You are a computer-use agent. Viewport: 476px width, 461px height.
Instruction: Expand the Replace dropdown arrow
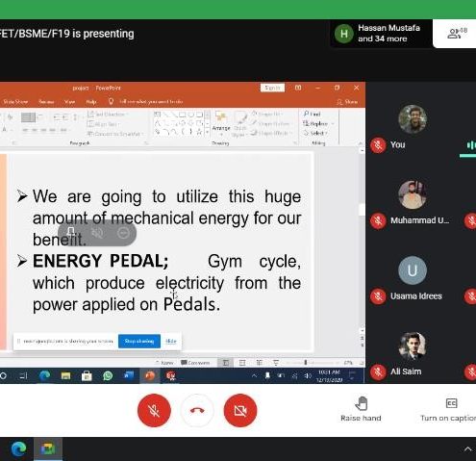point(333,123)
